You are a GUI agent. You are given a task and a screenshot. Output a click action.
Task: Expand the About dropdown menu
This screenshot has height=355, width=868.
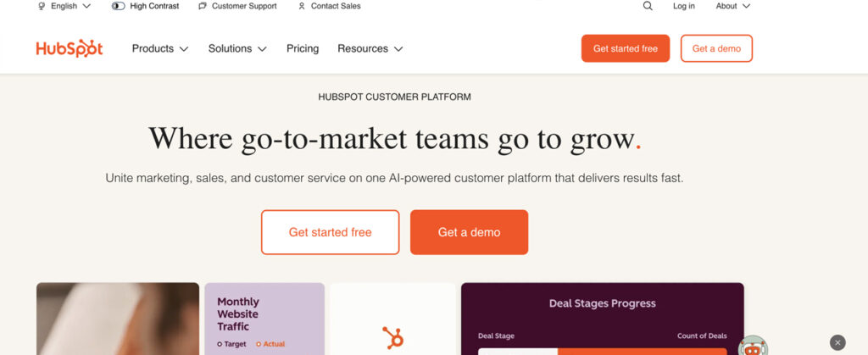(732, 6)
